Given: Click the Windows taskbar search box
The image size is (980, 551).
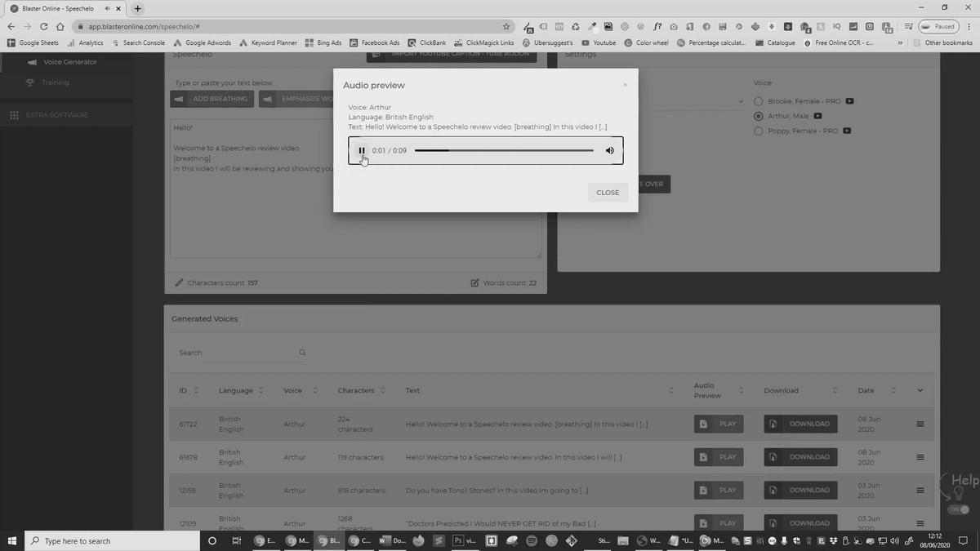Looking at the screenshot, I should click(113, 540).
